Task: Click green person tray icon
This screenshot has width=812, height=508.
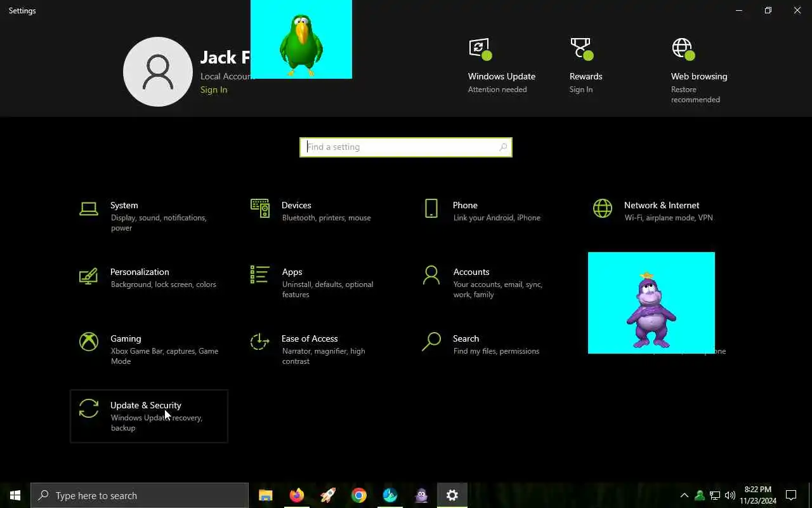Action: coord(699,495)
